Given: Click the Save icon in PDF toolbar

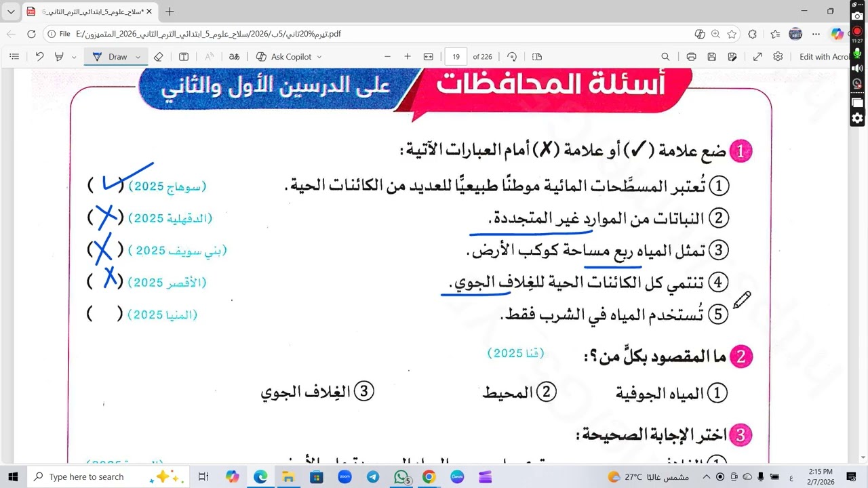Looking at the screenshot, I should [711, 57].
